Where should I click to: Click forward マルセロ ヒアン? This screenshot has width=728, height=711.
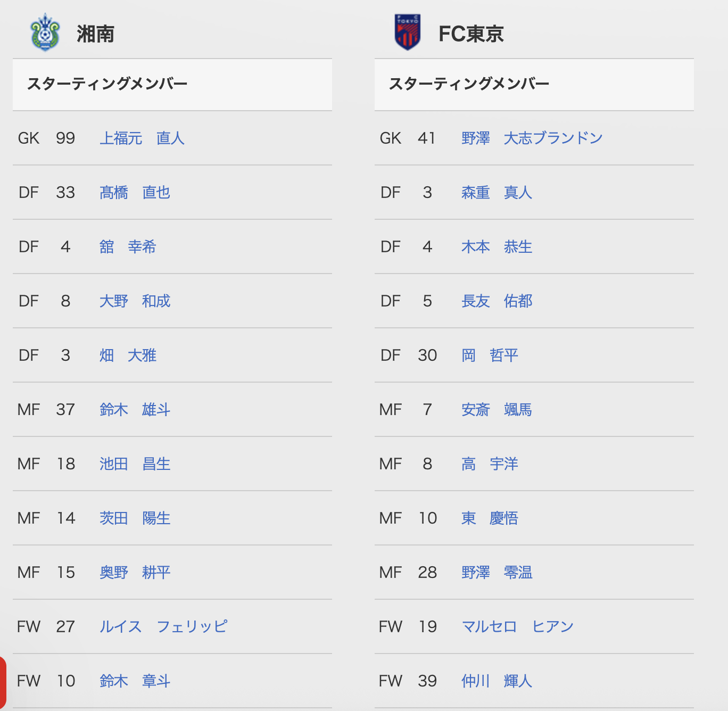[518, 627]
